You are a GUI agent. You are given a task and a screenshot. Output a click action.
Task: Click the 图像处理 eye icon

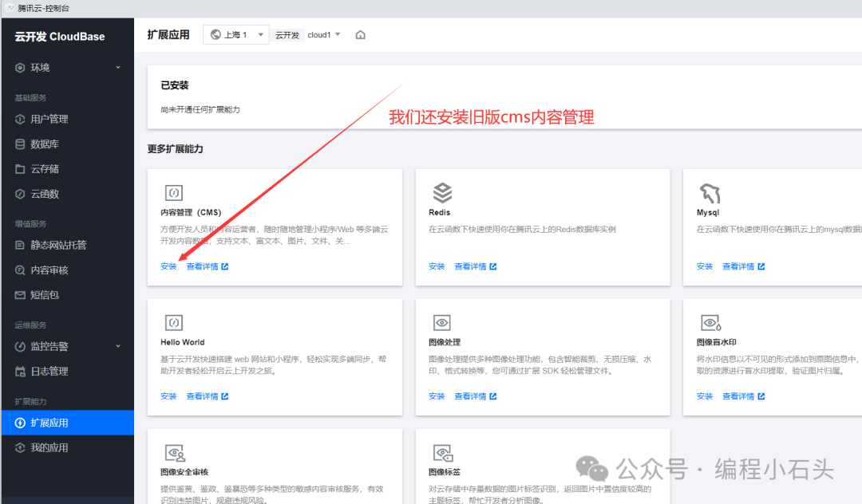pyautogui.click(x=442, y=322)
